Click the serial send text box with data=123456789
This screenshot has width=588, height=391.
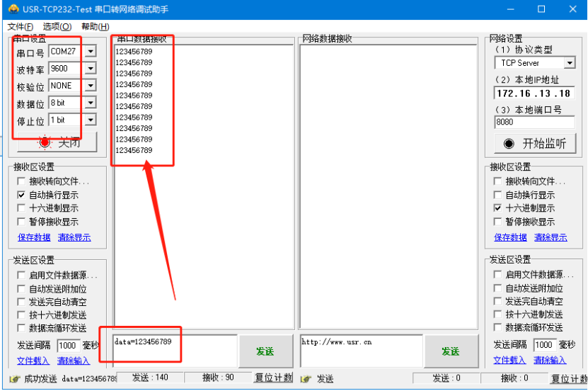[x=175, y=351]
